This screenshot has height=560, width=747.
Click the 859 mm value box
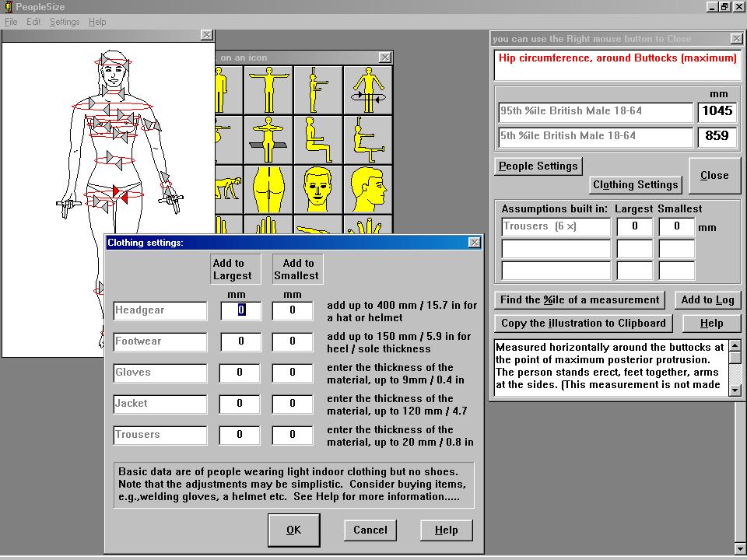coord(717,137)
